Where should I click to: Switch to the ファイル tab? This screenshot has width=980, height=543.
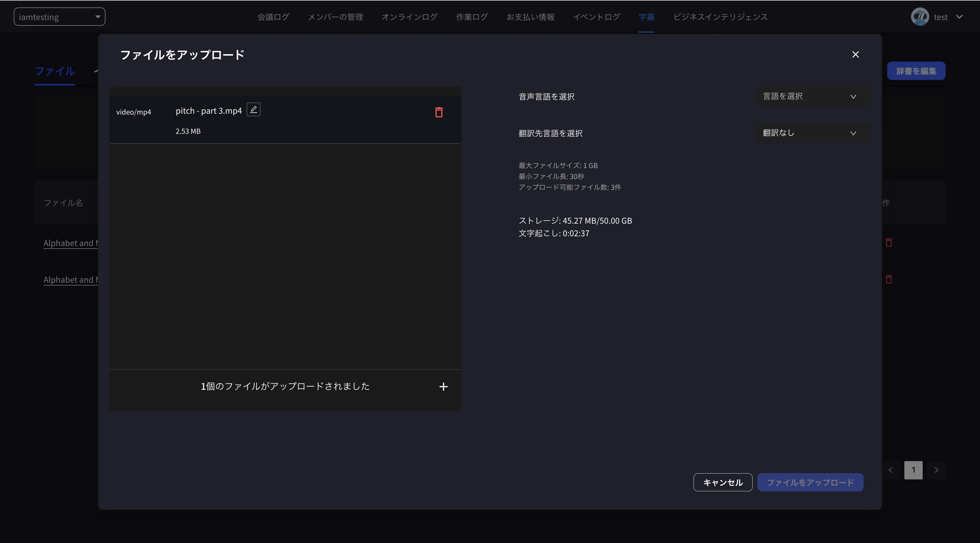point(54,71)
